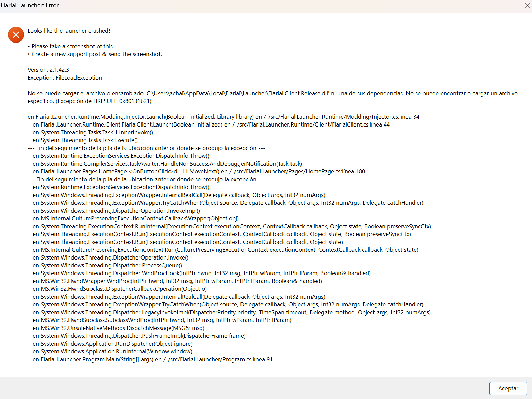
Task: Click the Injector.Launch stack trace line
Action: pyautogui.click(x=223, y=117)
